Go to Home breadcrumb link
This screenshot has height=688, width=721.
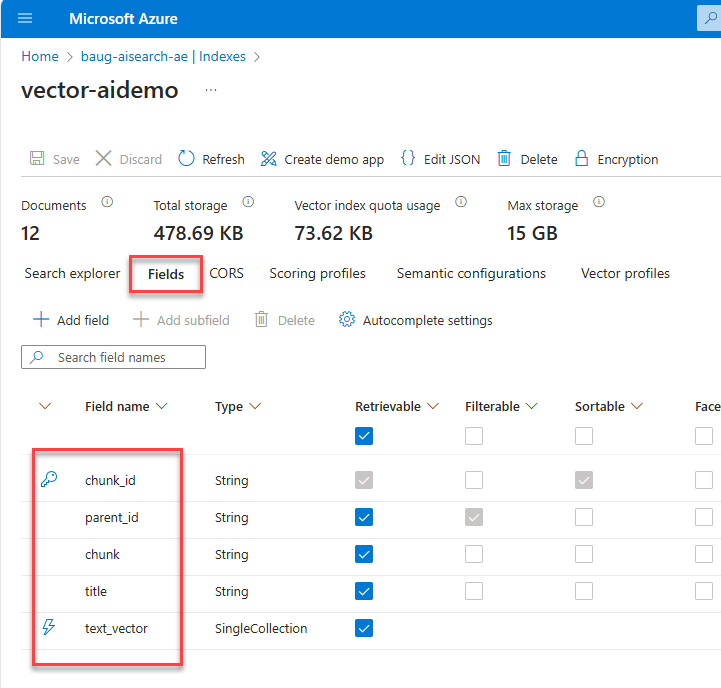coord(40,57)
